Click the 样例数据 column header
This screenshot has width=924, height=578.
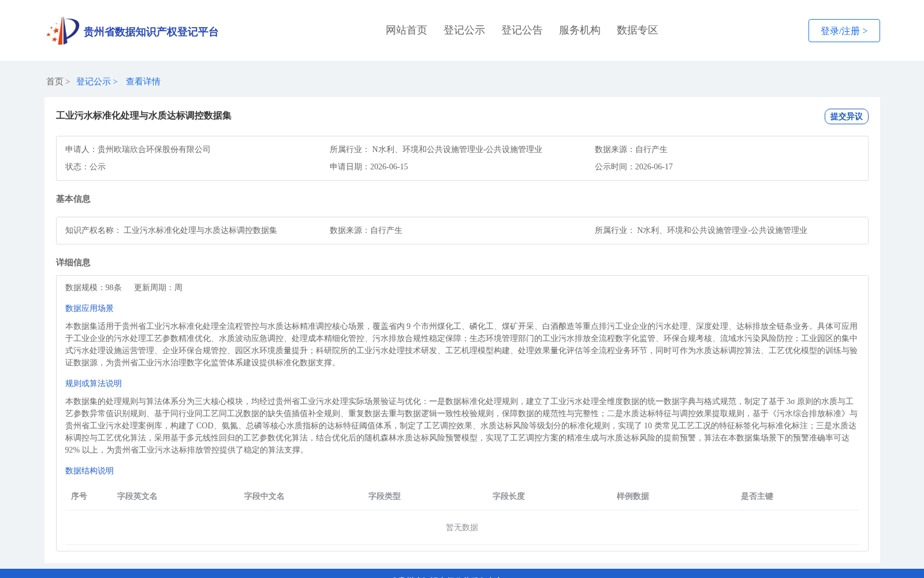(x=633, y=496)
